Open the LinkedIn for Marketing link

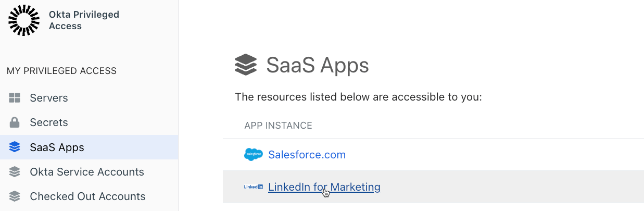pyautogui.click(x=324, y=187)
